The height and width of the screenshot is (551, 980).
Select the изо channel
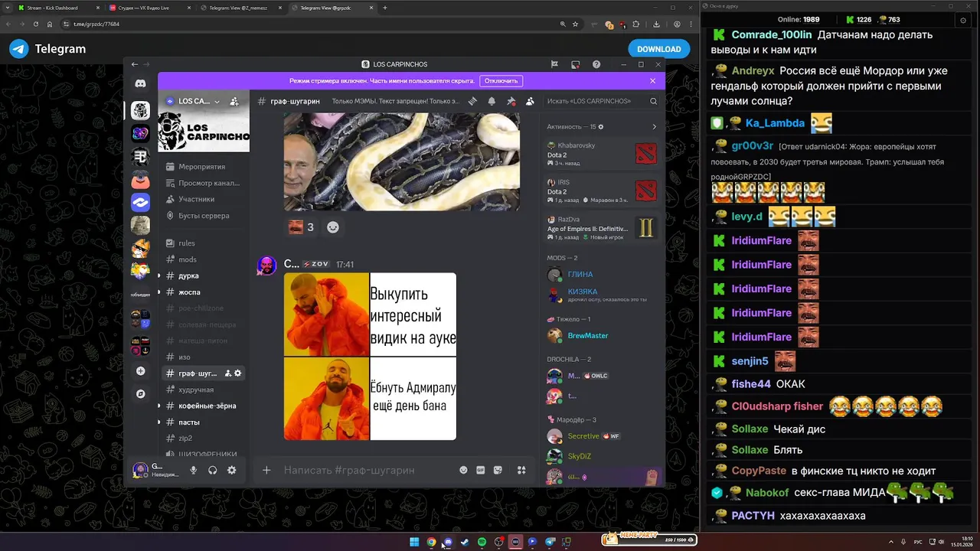203,357
